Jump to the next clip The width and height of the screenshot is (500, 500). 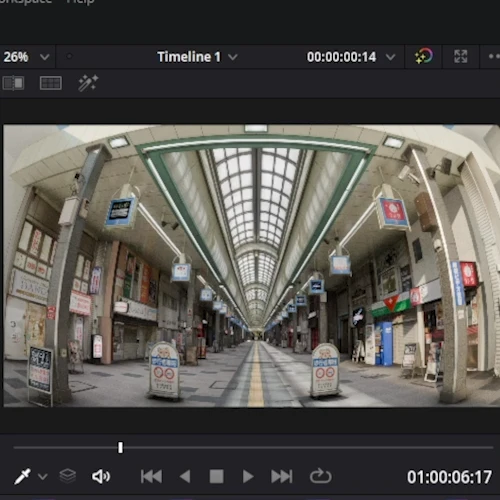tap(282, 476)
